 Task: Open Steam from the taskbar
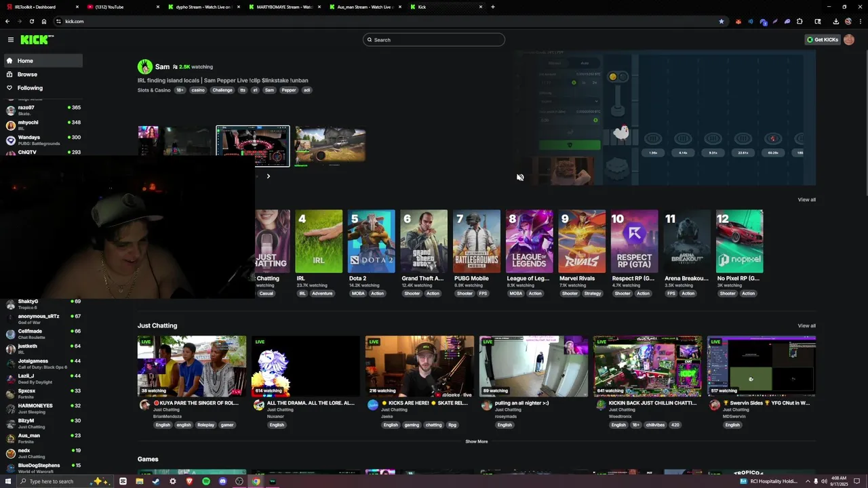(156, 481)
